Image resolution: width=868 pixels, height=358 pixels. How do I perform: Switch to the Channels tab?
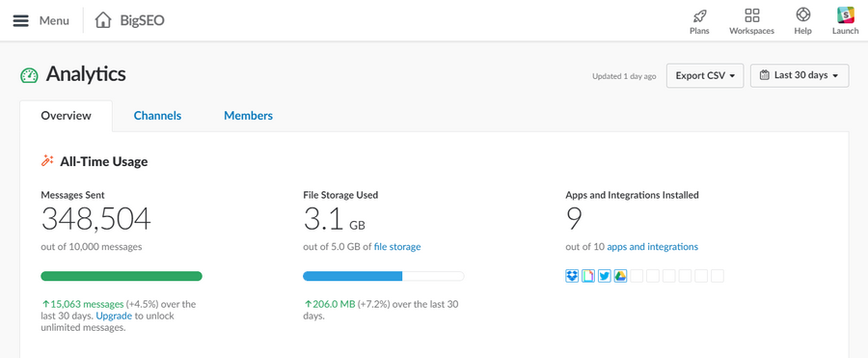tap(158, 116)
